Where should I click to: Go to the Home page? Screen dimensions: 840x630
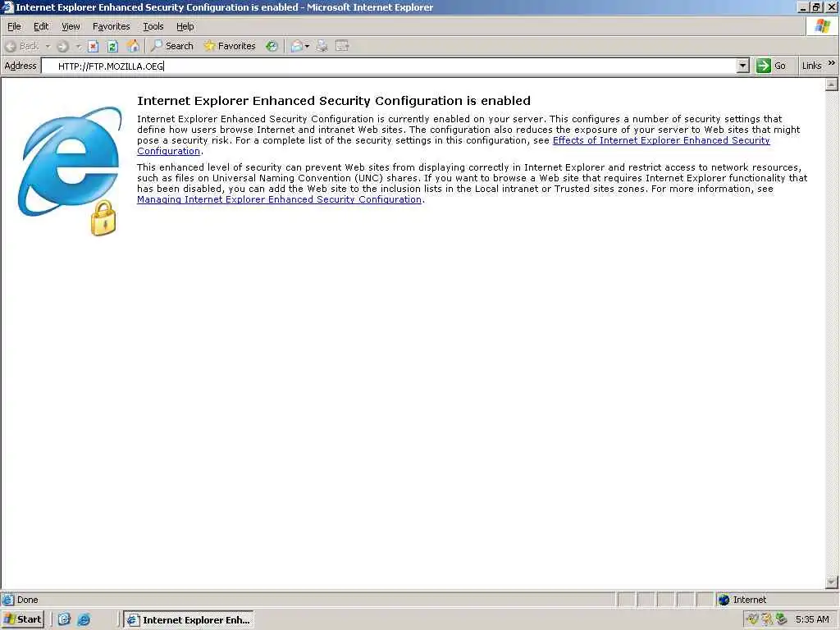click(x=133, y=46)
